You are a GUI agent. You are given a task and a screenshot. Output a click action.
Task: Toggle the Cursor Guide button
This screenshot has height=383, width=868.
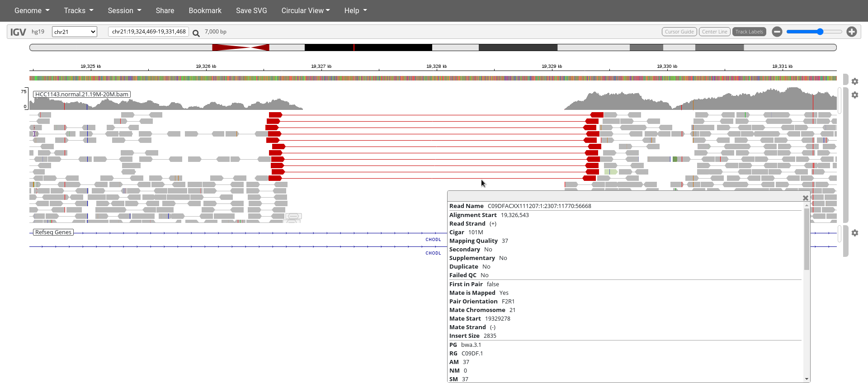[679, 32]
